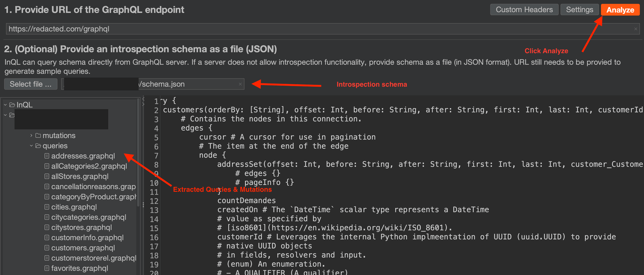Click the cities.graphql file icon
The width and height of the screenshot is (644, 275).
[x=47, y=207]
